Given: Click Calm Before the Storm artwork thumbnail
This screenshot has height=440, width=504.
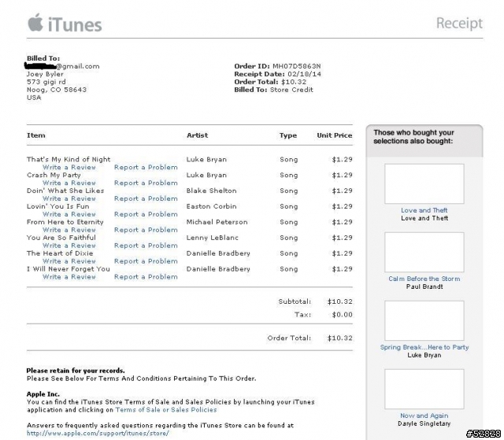Looking at the screenshot, I should (x=424, y=252).
